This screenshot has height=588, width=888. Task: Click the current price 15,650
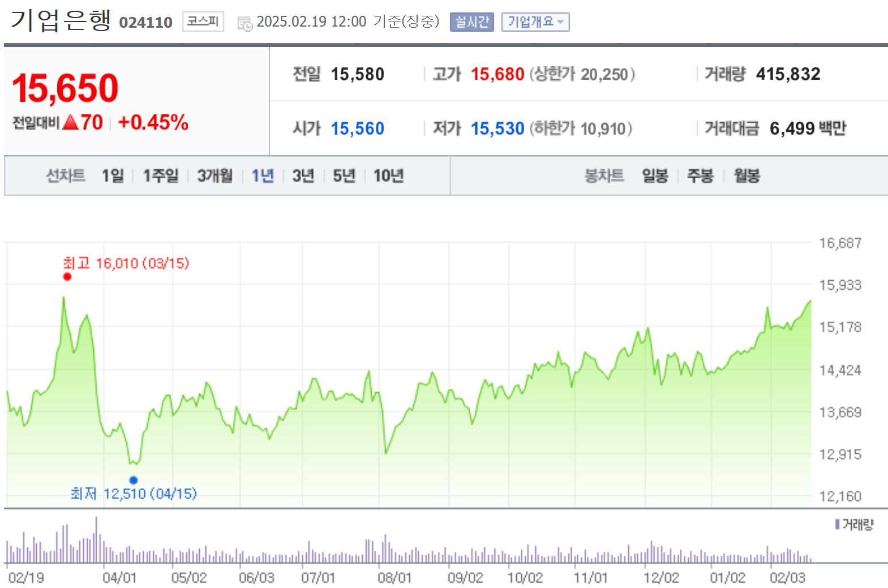click(x=65, y=88)
